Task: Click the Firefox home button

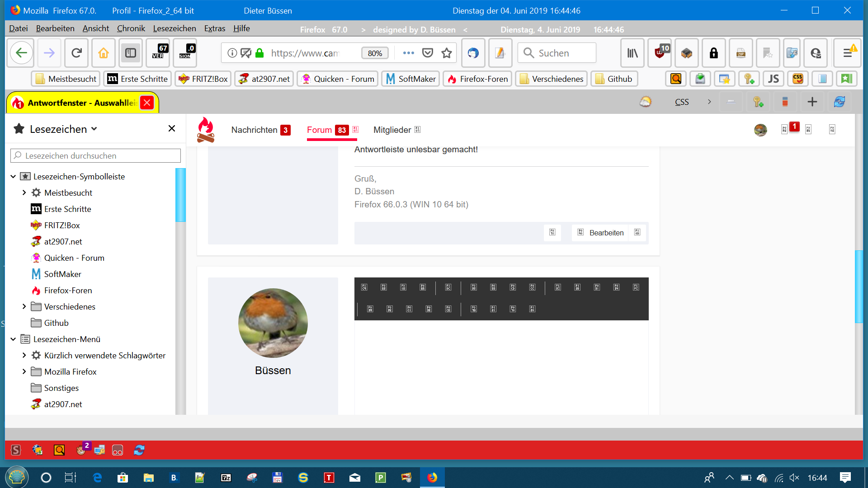Action: (x=104, y=53)
